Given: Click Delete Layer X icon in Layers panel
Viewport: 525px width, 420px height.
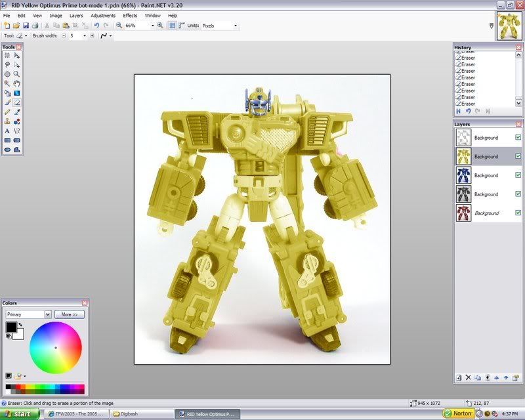Looking at the screenshot, I should [x=468, y=378].
